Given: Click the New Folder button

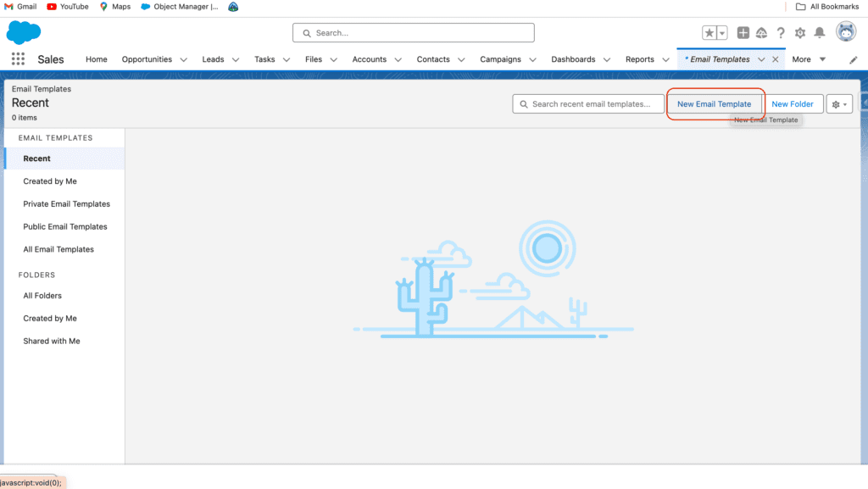Looking at the screenshot, I should 793,104.
